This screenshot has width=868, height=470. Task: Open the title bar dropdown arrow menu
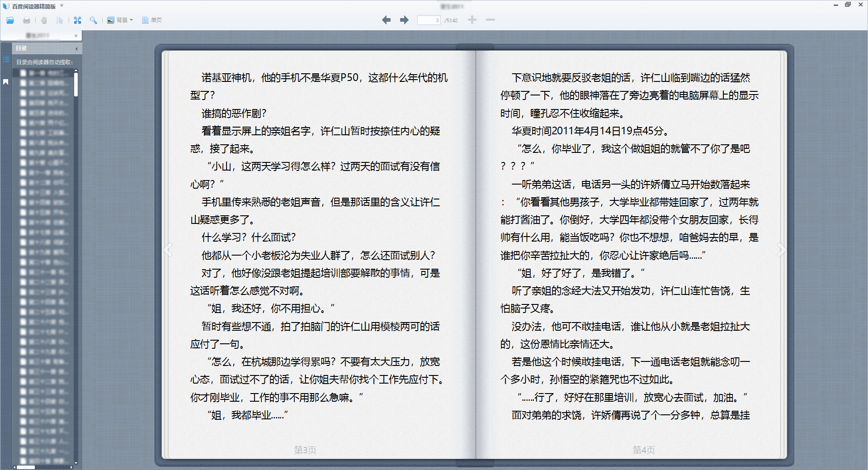point(61,6)
